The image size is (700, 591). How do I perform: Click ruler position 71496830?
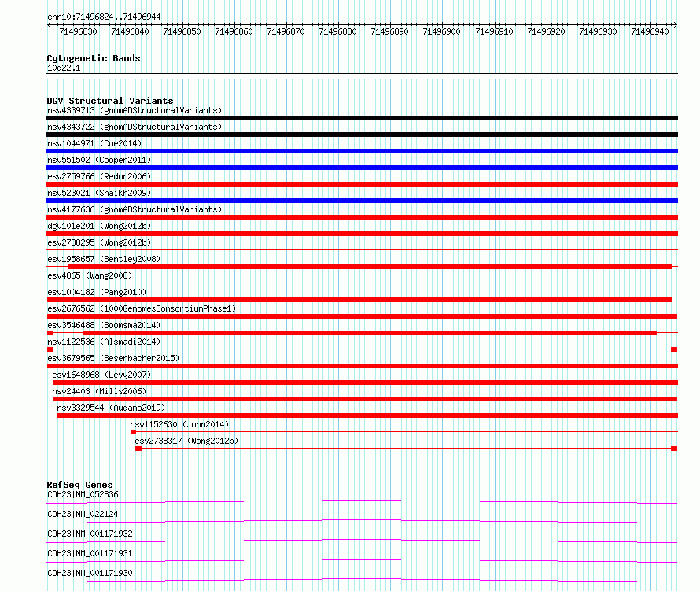click(x=78, y=31)
